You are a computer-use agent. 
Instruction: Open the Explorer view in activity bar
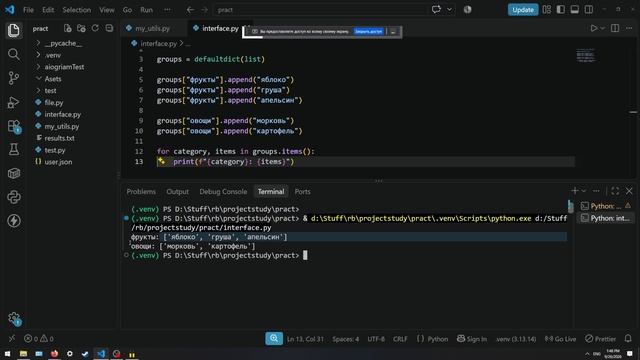(13, 30)
